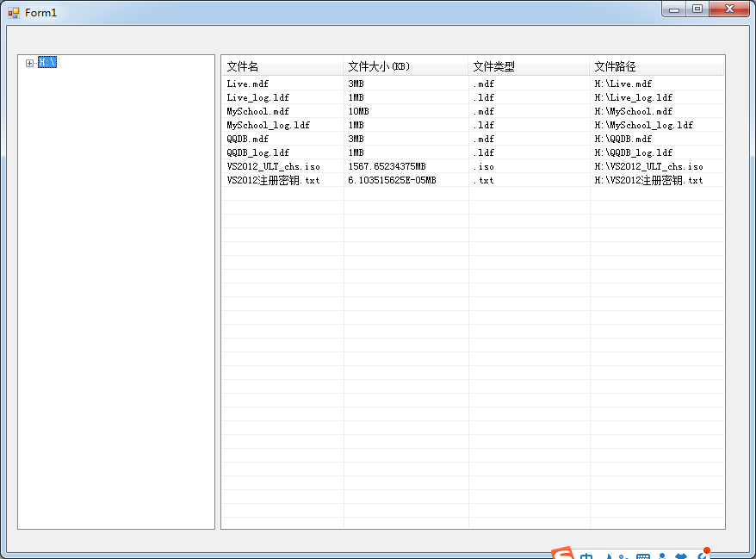Click path H:\VS2012_ULT_chs.iso
This screenshot has height=559, width=756.
coord(648,166)
